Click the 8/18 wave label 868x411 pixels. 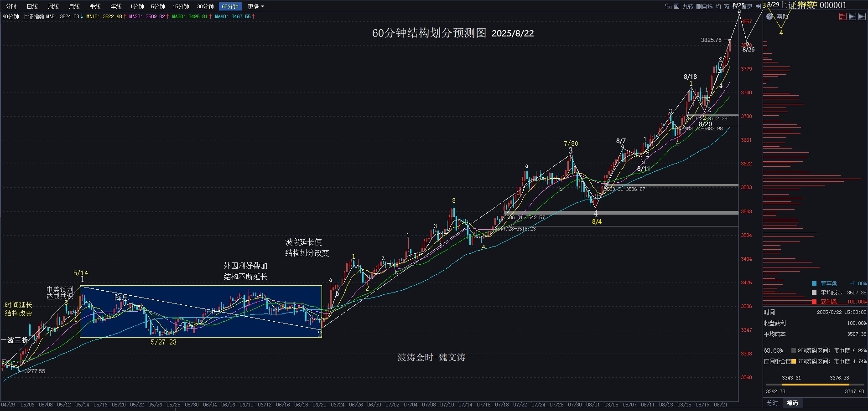pyautogui.click(x=690, y=77)
